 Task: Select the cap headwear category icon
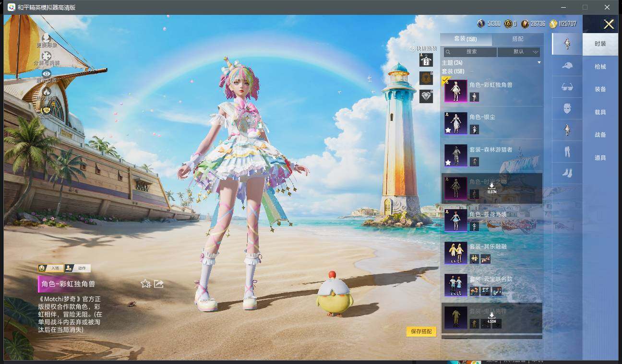pos(567,65)
